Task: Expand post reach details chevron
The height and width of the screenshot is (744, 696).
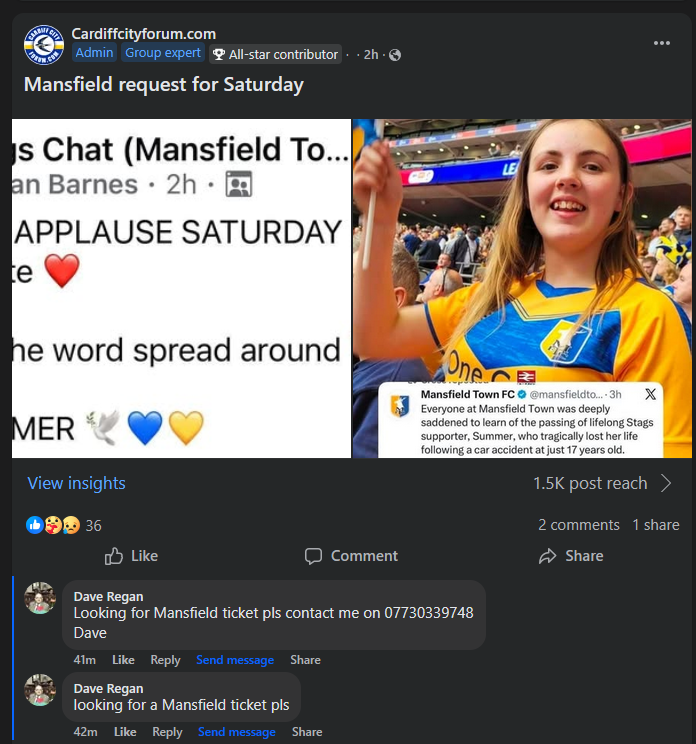Action: click(666, 484)
